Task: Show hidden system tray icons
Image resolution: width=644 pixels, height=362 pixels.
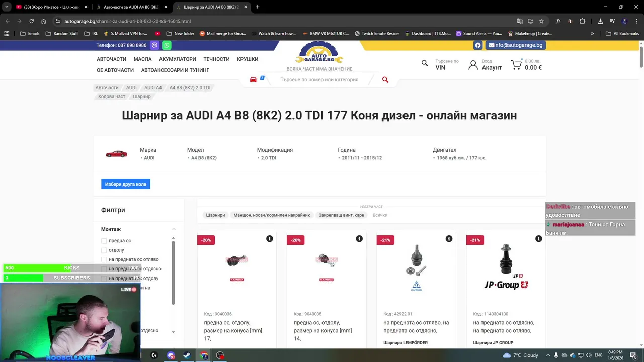Action: [x=548, y=355]
